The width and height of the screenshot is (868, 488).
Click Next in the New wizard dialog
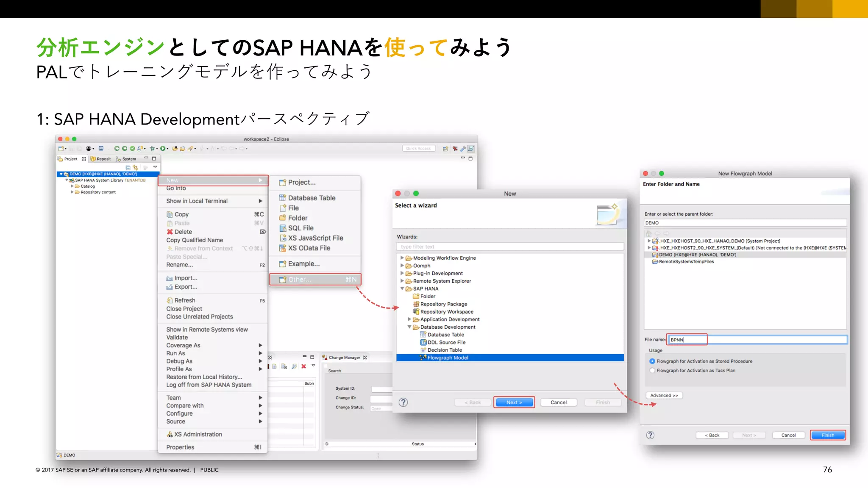pyautogui.click(x=514, y=402)
